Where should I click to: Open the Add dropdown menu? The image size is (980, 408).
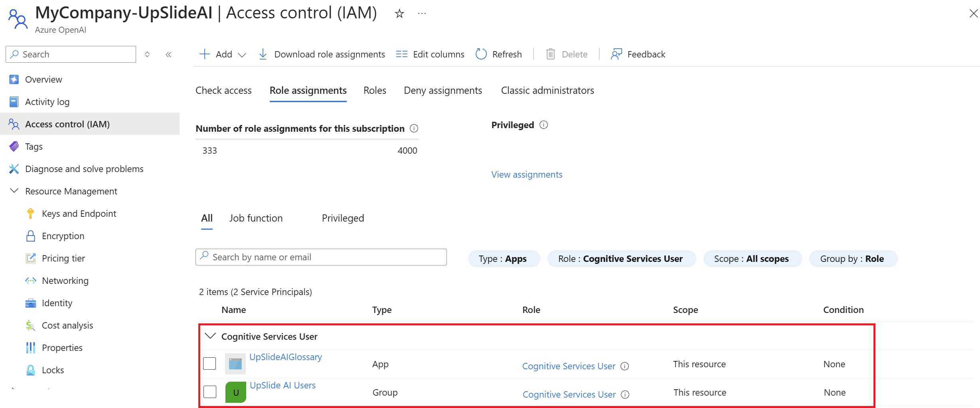[x=223, y=54]
